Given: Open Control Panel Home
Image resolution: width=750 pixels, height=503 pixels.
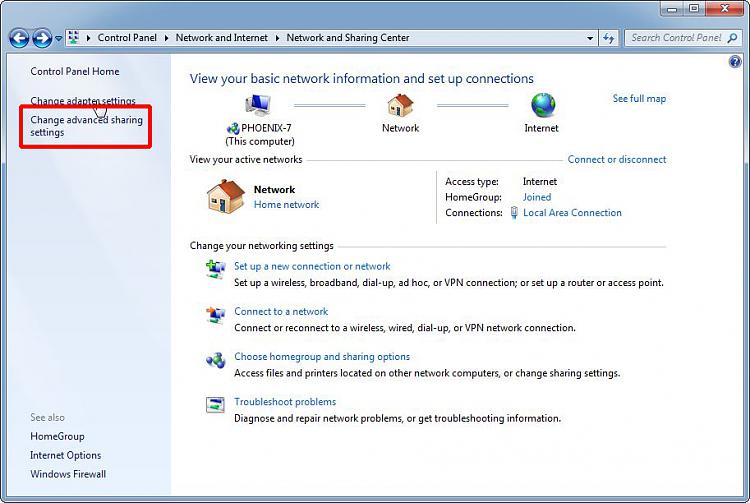Looking at the screenshot, I should click(x=75, y=71).
